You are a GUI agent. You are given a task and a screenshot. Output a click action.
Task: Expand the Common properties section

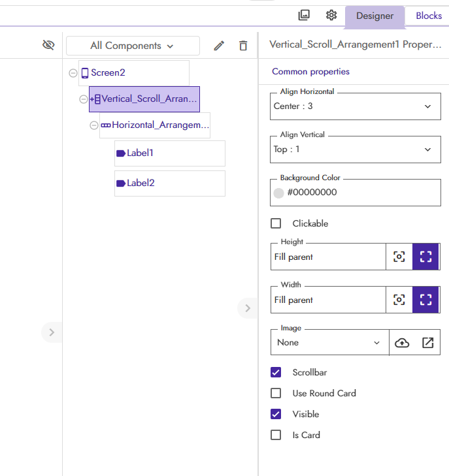point(310,72)
